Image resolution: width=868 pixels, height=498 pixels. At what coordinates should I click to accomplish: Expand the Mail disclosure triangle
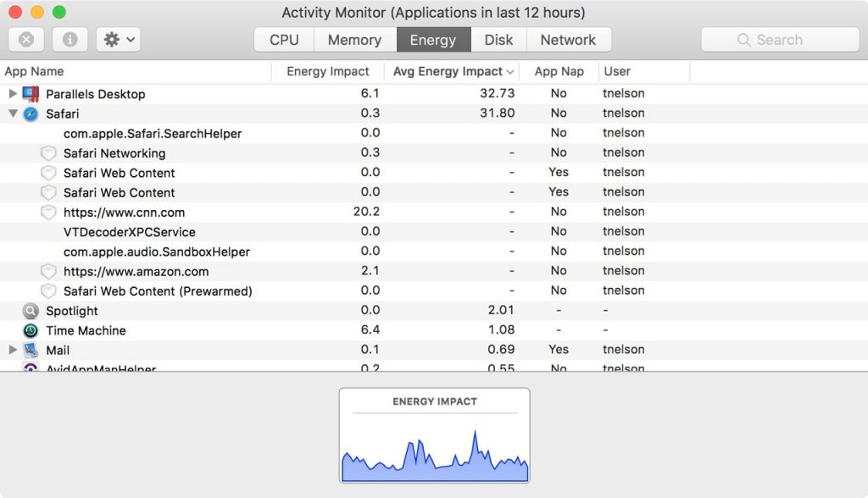pos(13,350)
